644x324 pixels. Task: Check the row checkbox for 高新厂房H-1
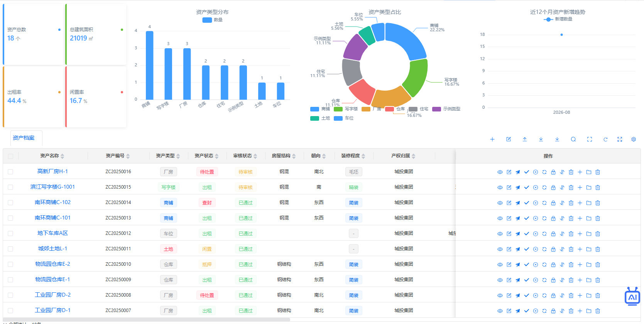(x=10, y=172)
